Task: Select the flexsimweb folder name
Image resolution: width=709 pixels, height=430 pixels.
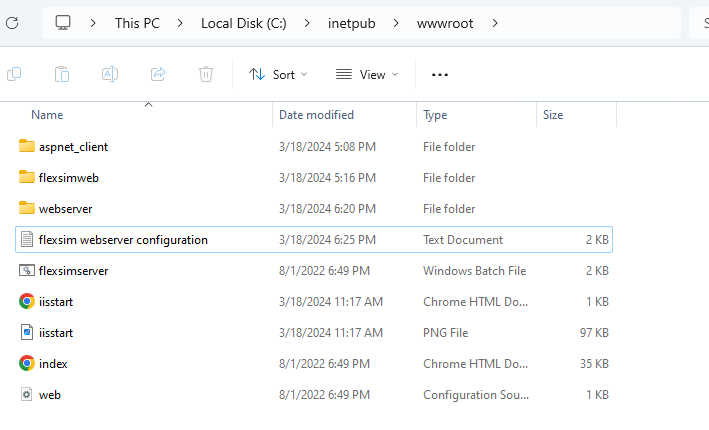Action: (69, 178)
